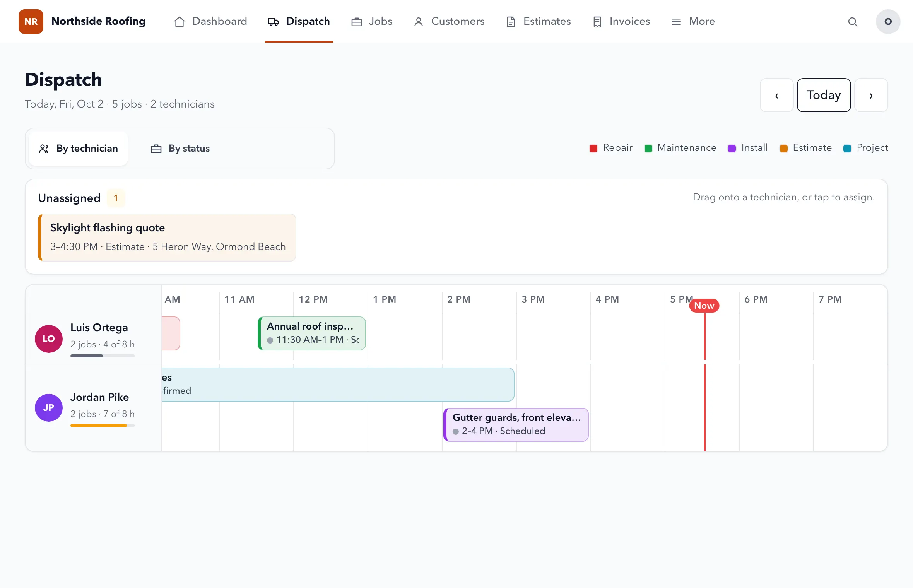Screen dimensions: 913x588
Task: Click the Customers person icon
Action: coord(418,22)
